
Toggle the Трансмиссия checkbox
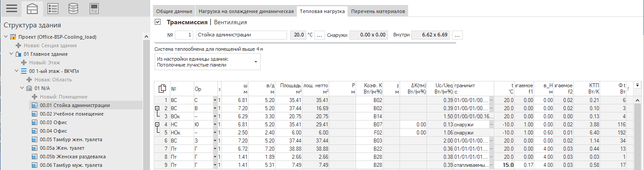[157, 22]
